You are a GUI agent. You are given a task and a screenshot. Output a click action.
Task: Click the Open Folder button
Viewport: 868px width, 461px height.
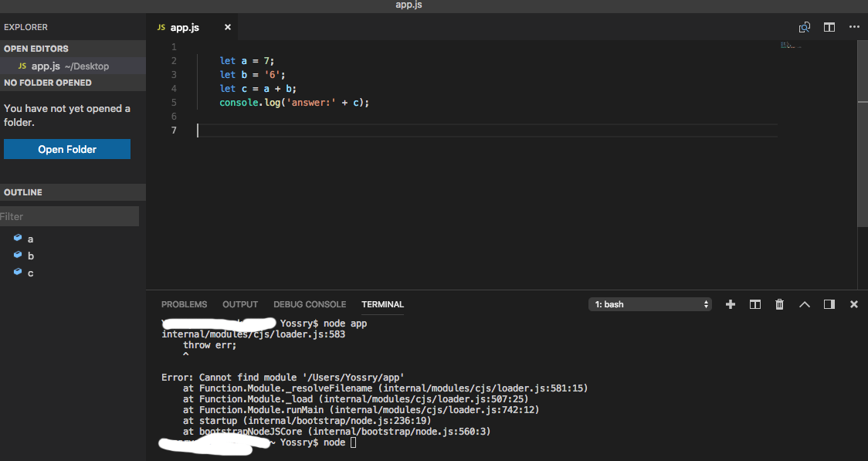click(x=67, y=150)
